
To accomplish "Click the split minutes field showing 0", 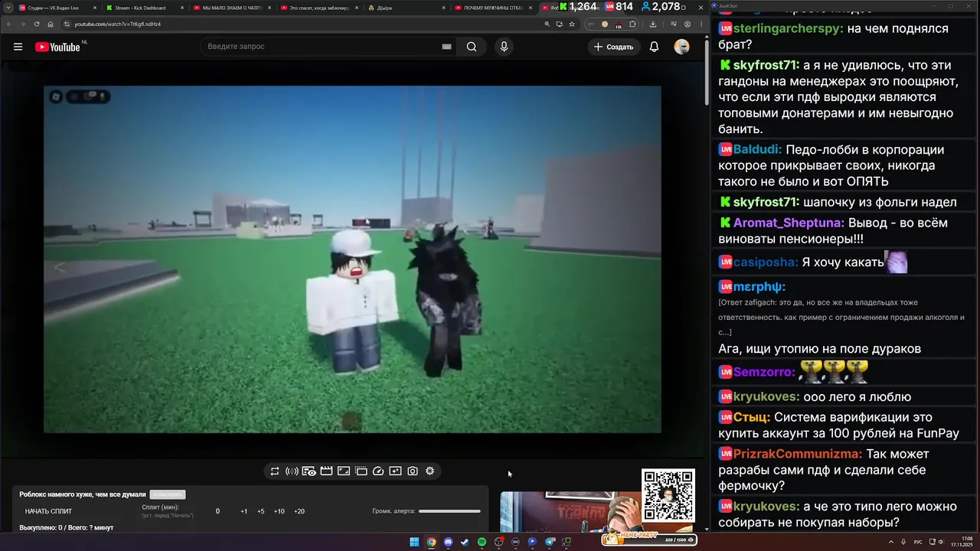I will (217, 511).
